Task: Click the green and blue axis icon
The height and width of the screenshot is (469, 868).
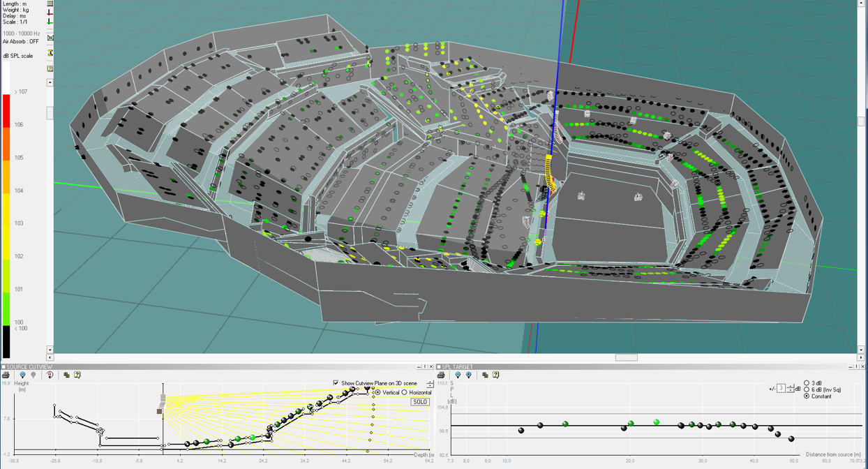Action: click(50, 22)
